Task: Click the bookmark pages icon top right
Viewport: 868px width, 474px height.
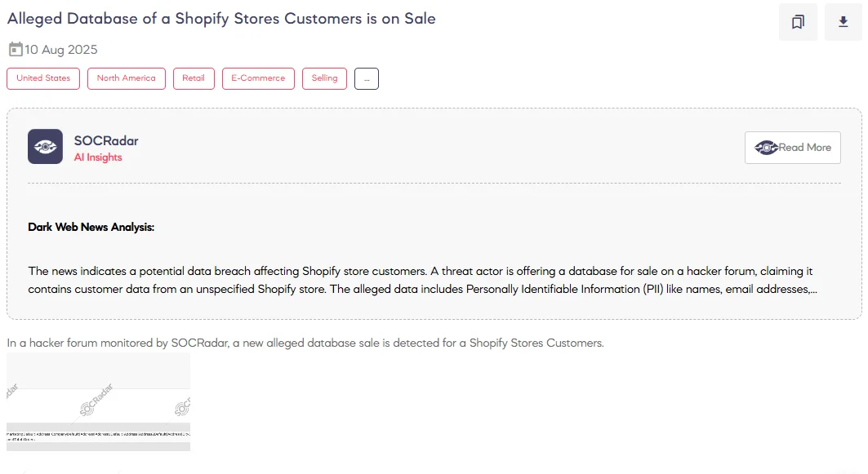Action: [797, 22]
